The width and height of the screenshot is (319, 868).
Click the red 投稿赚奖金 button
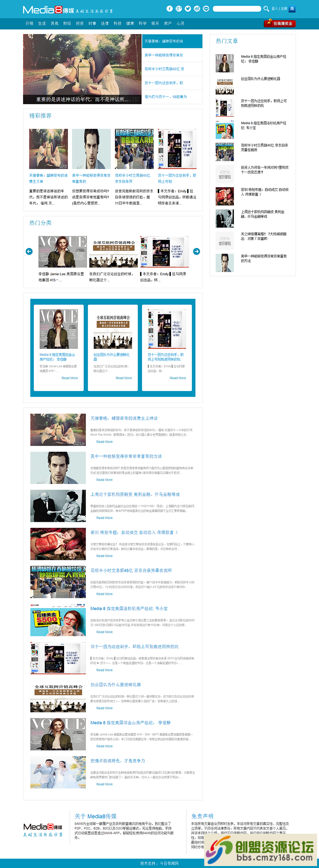(280, 23)
